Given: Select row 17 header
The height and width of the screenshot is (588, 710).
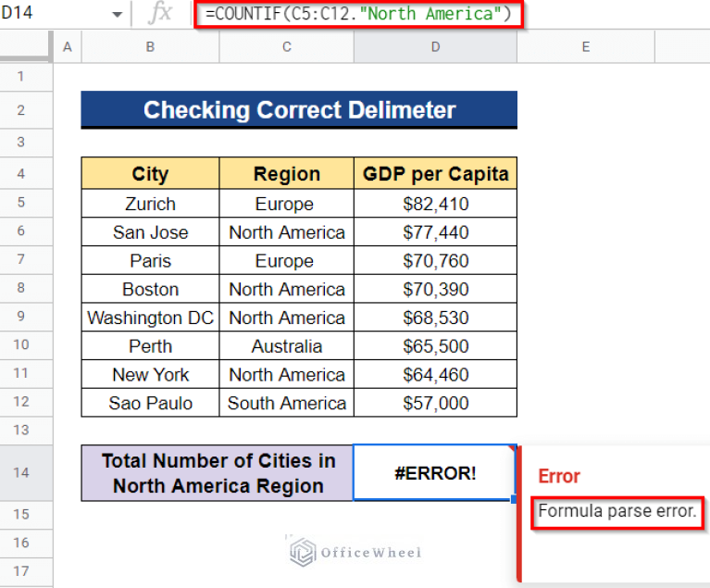Looking at the screenshot, I should (x=21, y=571).
